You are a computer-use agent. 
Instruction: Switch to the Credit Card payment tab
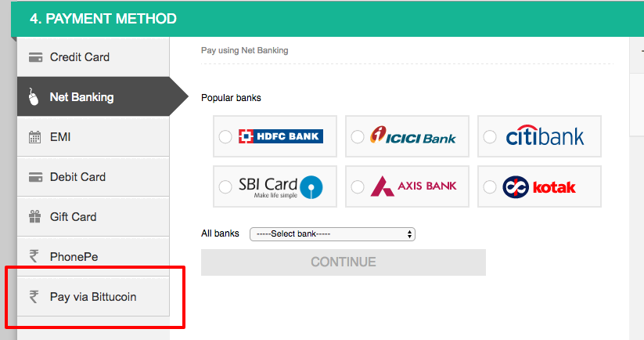pyautogui.click(x=93, y=57)
